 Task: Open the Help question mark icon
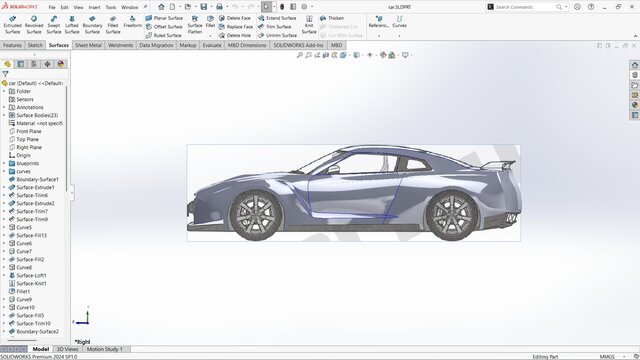pos(591,7)
